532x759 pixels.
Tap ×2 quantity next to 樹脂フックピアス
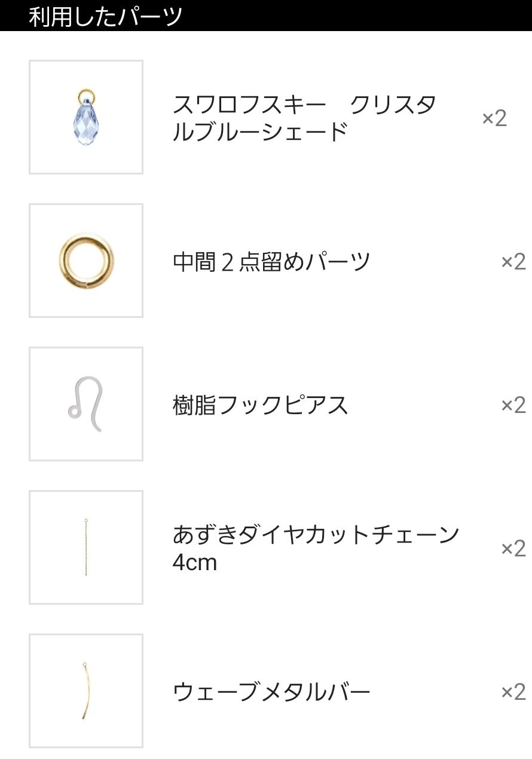pos(513,405)
